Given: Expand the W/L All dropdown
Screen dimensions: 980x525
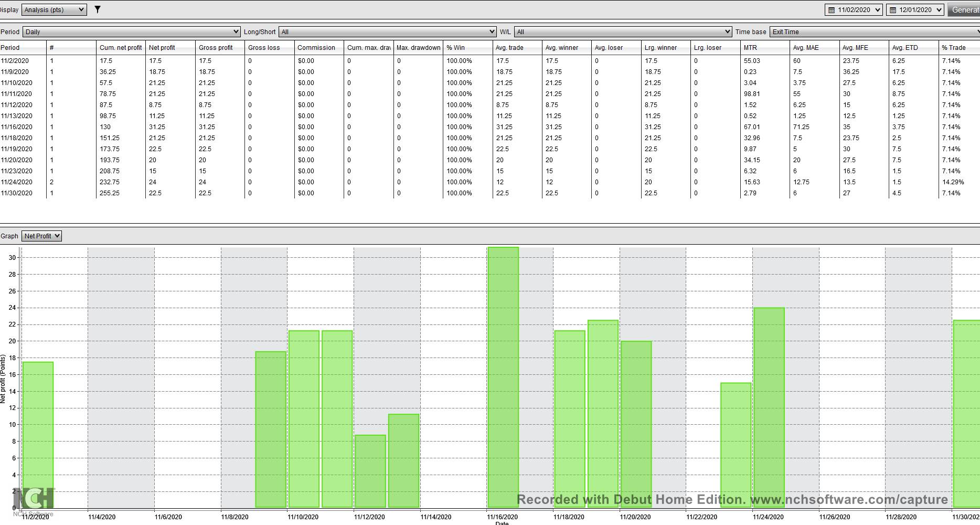Looking at the screenshot, I should (x=623, y=31).
